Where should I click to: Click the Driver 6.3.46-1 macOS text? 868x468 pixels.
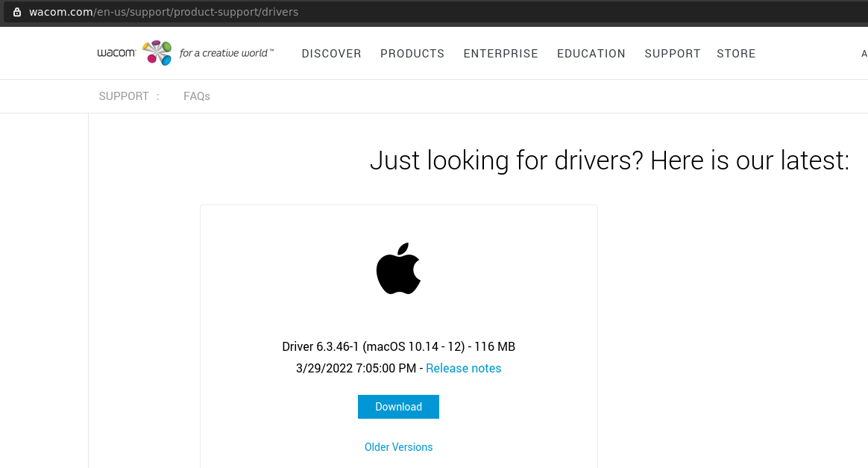398,346
